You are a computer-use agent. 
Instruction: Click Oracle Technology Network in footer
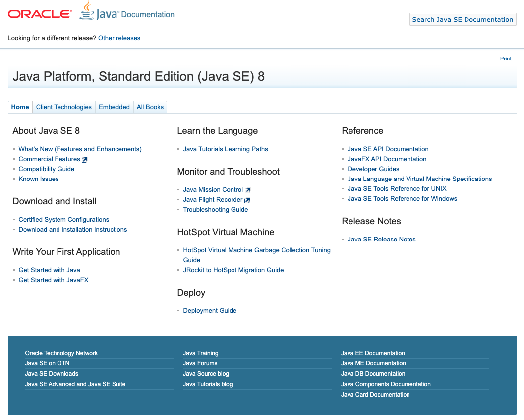61,353
